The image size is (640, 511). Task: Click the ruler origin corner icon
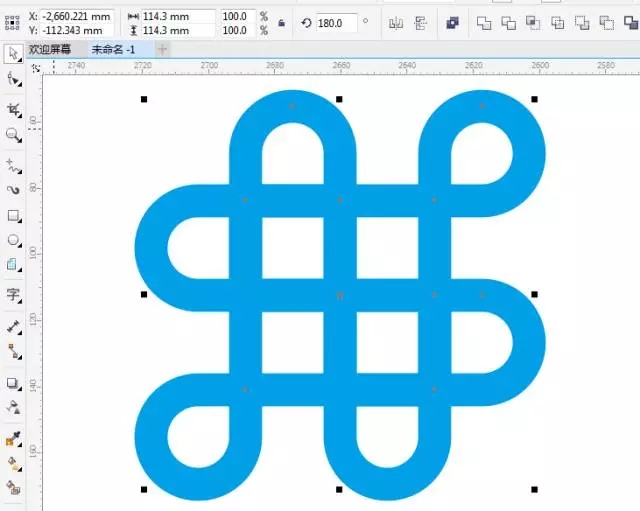click(36, 68)
